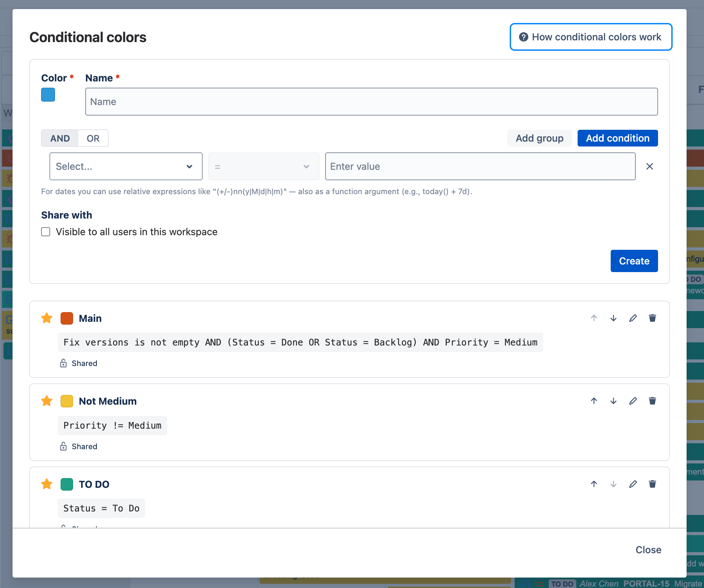This screenshot has width=704, height=588.
Task: Click the yellow color swatch of Not Medium
Action: [67, 401]
